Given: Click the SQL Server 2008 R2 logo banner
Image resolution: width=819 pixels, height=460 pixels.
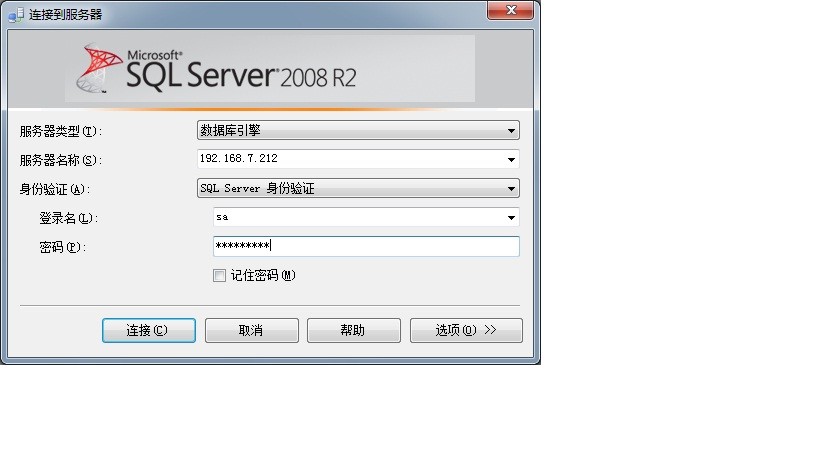Looking at the screenshot, I should point(270,68).
